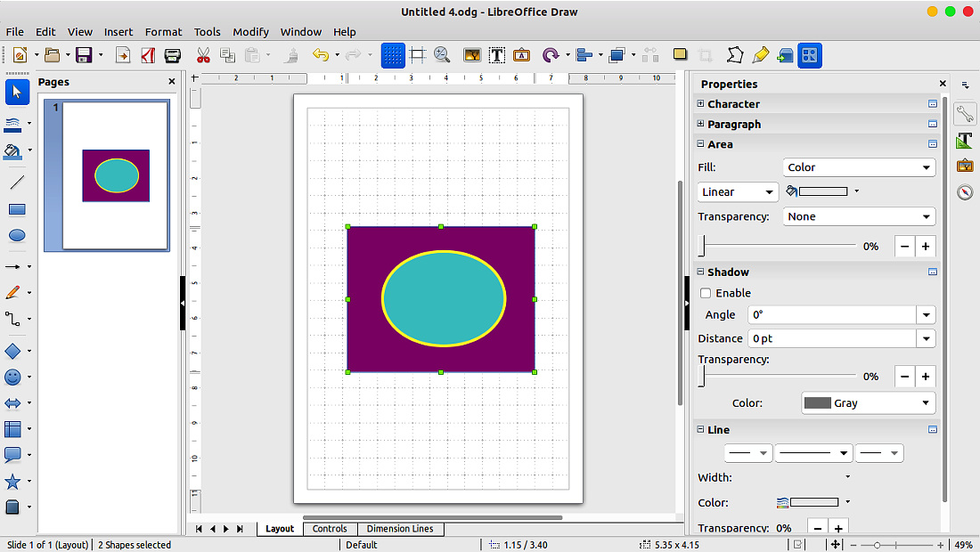Viewport: 980px width, 552px height.
Task: Click the Rotate tool icon
Action: 551,55
